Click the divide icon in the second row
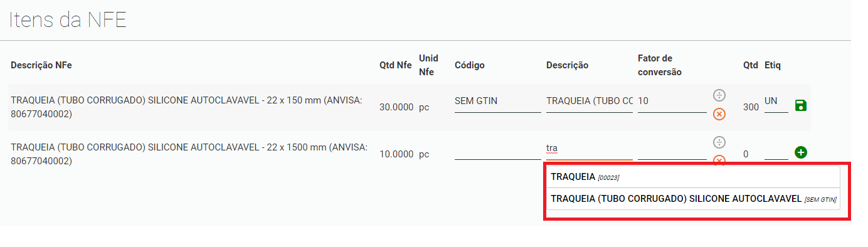This screenshot has height=247, width=868. [x=719, y=142]
